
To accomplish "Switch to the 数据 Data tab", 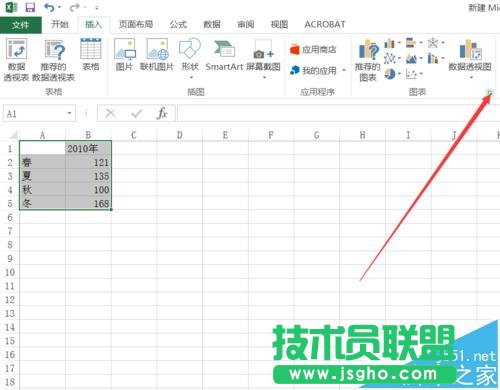I will 212,24.
